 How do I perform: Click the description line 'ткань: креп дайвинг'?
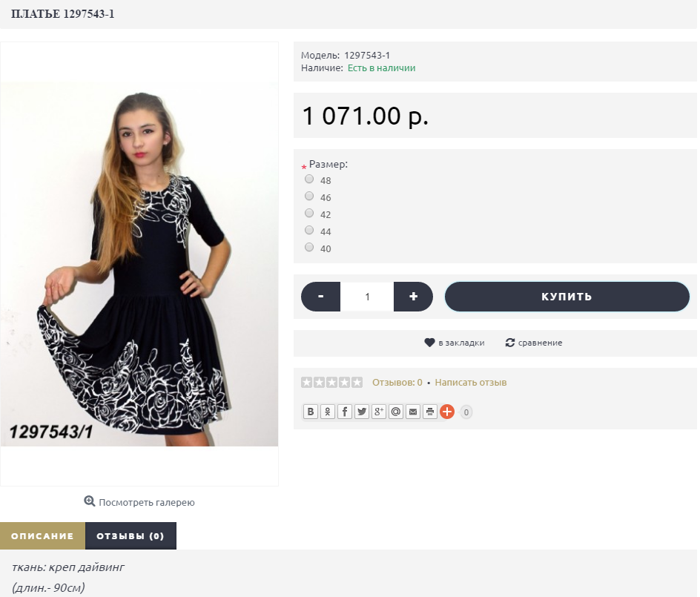pos(68,567)
